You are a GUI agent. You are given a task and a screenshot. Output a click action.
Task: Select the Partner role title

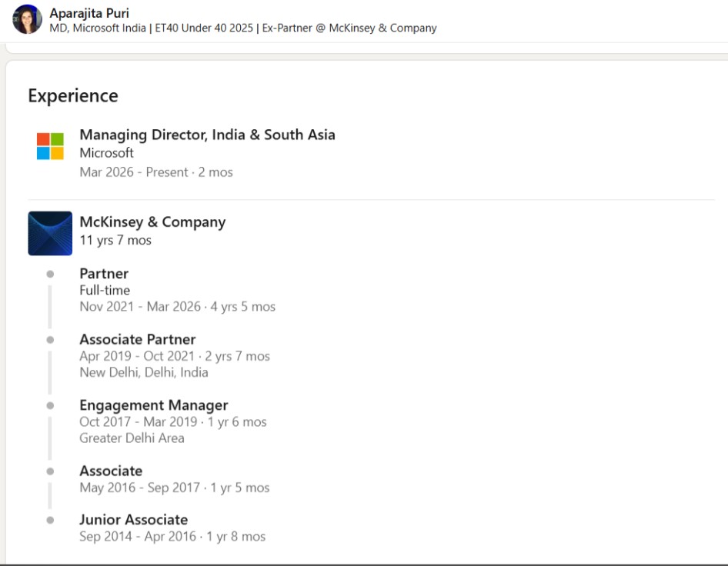[104, 274]
